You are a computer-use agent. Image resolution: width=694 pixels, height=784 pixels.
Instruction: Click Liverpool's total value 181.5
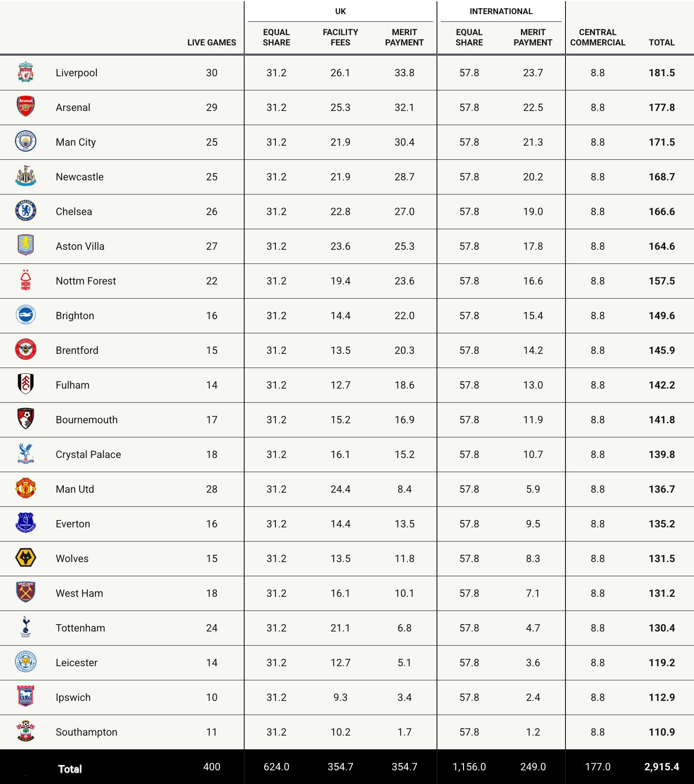[x=661, y=73]
